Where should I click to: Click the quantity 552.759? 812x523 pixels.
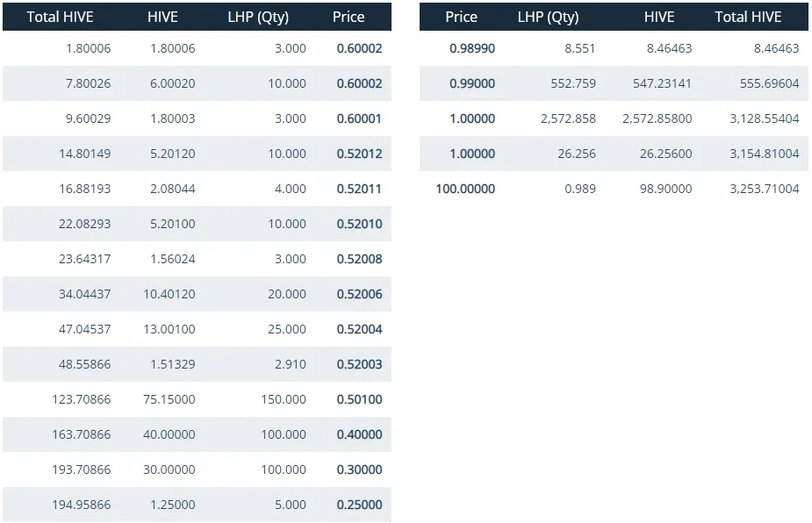573,83
